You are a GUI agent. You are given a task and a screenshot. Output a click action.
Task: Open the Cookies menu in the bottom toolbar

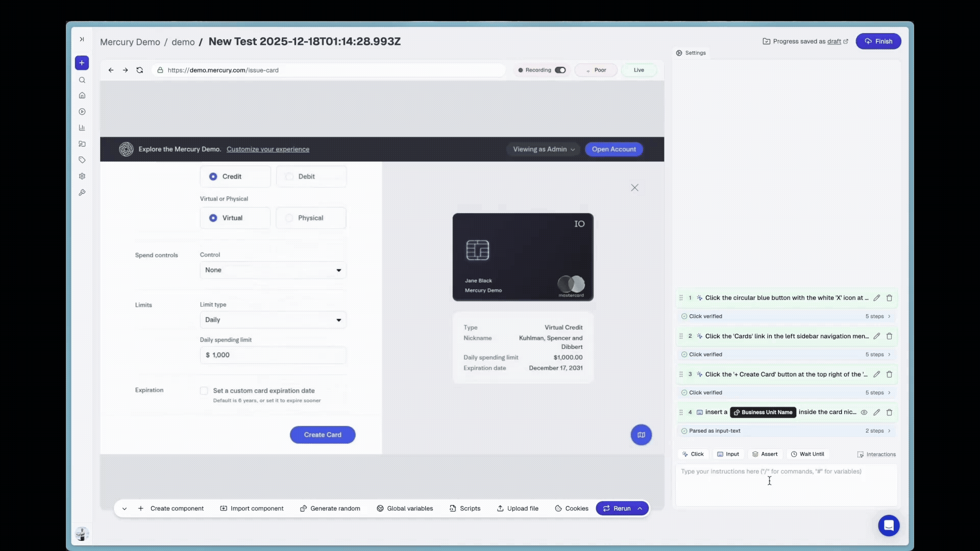click(571, 508)
